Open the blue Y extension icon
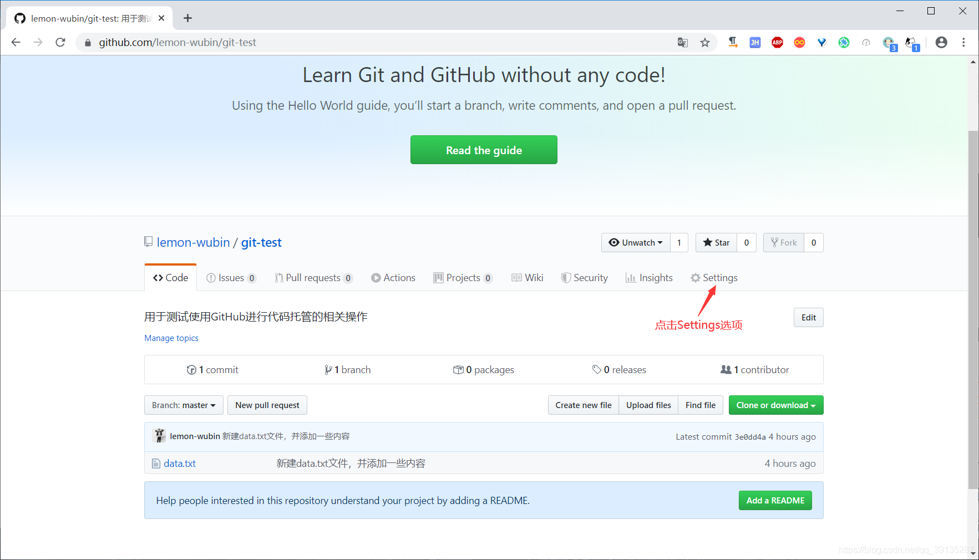This screenshot has width=979, height=560. tap(821, 43)
